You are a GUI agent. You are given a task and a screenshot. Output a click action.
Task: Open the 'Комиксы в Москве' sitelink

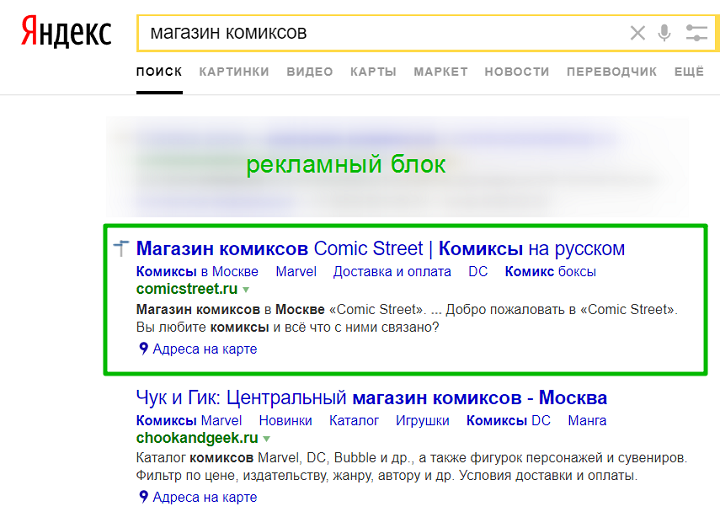coord(197,271)
